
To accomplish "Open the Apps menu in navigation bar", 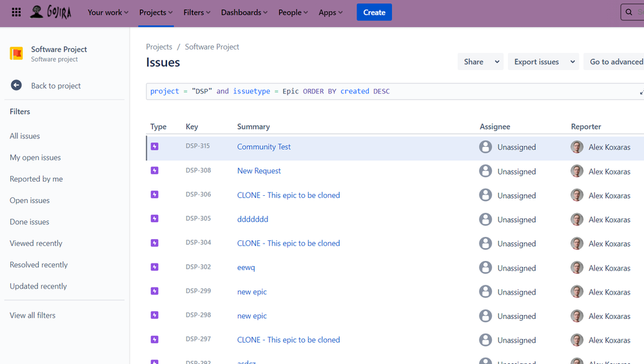I will coord(330,12).
